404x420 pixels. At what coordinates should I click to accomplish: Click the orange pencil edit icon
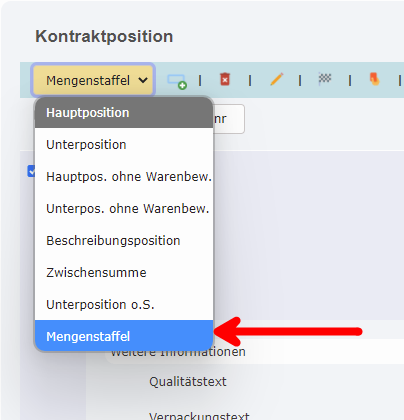tap(276, 79)
